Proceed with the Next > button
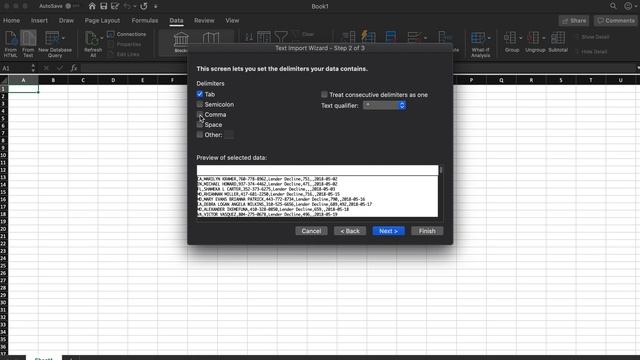The height and width of the screenshot is (360, 640). pyautogui.click(x=388, y=231)
